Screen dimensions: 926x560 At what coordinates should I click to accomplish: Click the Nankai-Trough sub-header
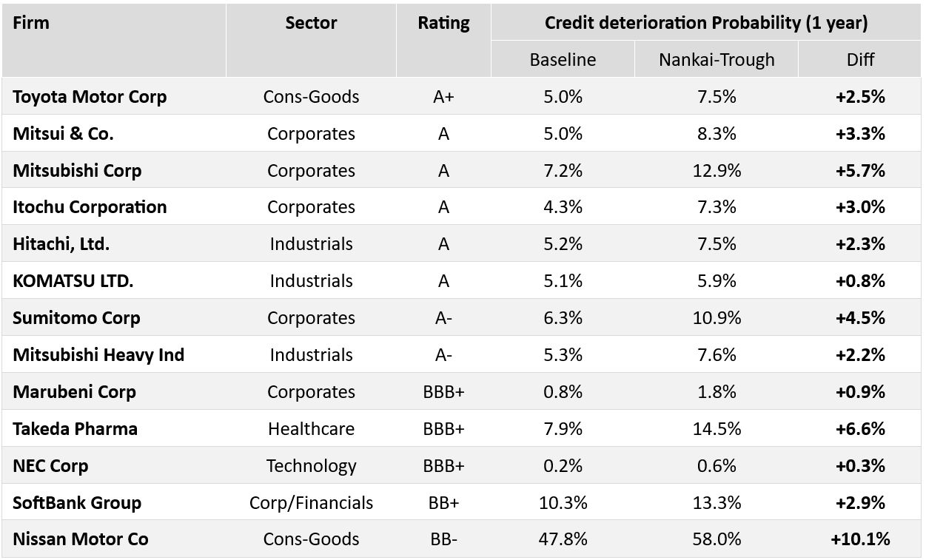(716, 60)
